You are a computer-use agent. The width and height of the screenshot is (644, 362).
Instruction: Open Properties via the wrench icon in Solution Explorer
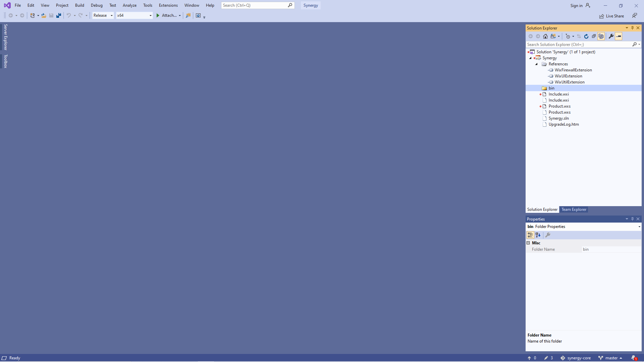(x=611, y=36)
